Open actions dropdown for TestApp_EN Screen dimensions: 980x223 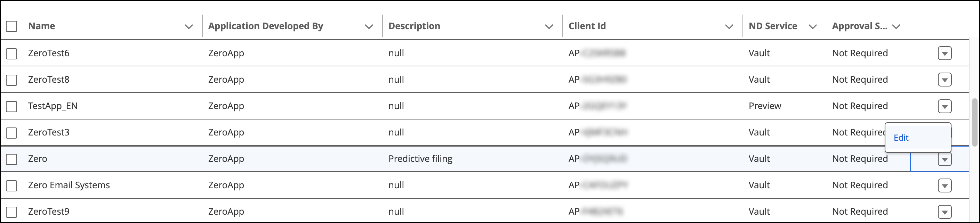pyautogui.click(x=945, y=106)
